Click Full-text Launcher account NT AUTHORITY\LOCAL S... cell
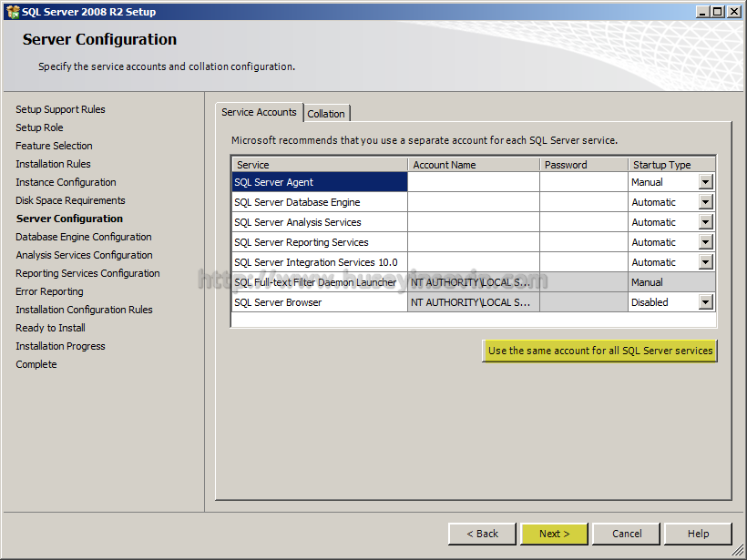This screenshot has width=747, height=560. tap(474, 282)
